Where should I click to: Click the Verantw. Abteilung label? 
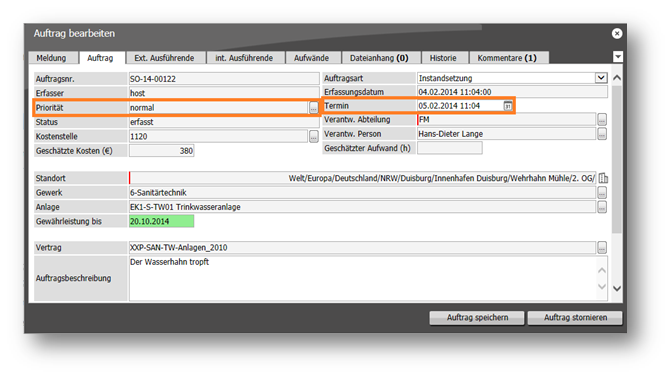click(357, 120)
